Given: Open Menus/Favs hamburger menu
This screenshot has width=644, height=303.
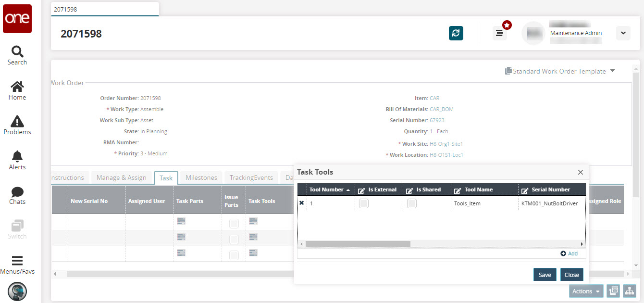Looking at the screenshot, I should (17, 265).
